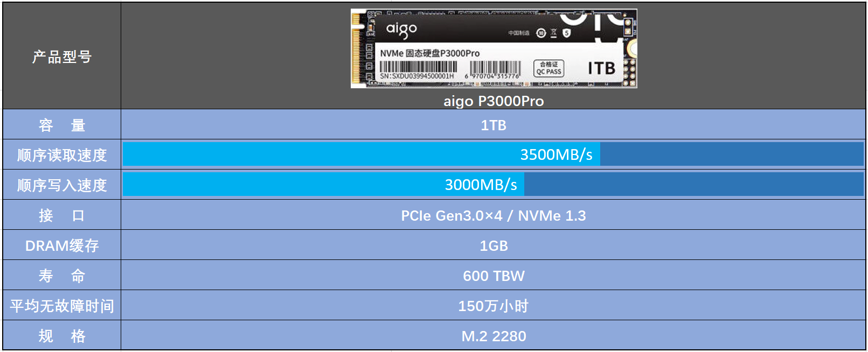Click the ITB capacity marking on SSD
This screenshot has height=352, width=868.
click(601, 68)
